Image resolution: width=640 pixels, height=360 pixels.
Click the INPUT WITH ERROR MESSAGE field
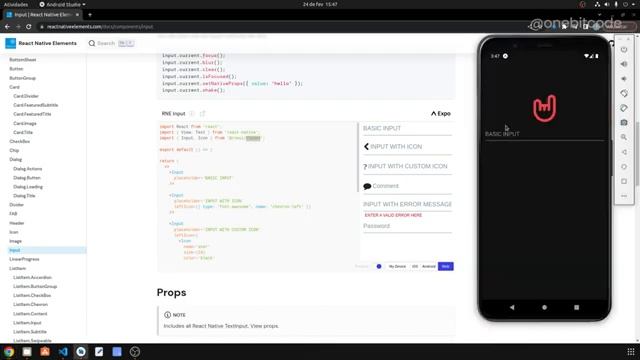coord(407,204)
